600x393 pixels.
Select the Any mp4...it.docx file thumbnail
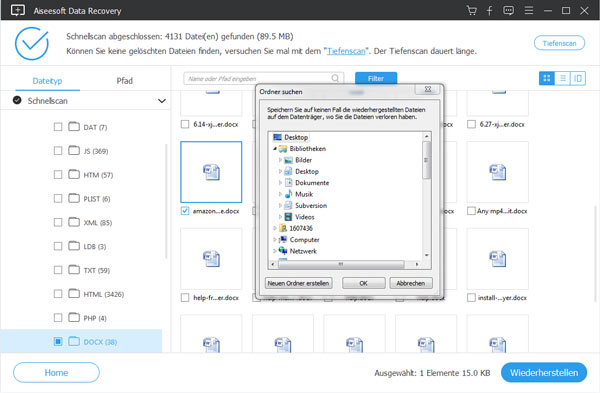tap(497, 172)
